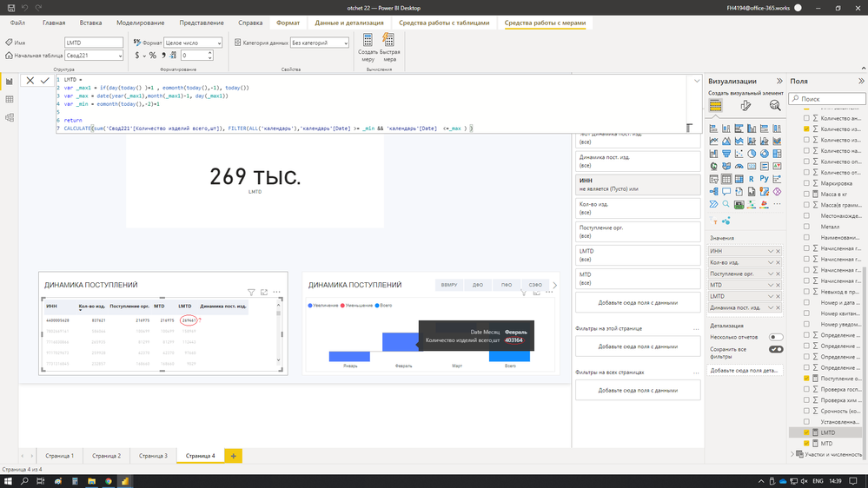The width and height of the screenshot is (868, 488).
Task: Choose the Matrix visual
Action: 739,179
